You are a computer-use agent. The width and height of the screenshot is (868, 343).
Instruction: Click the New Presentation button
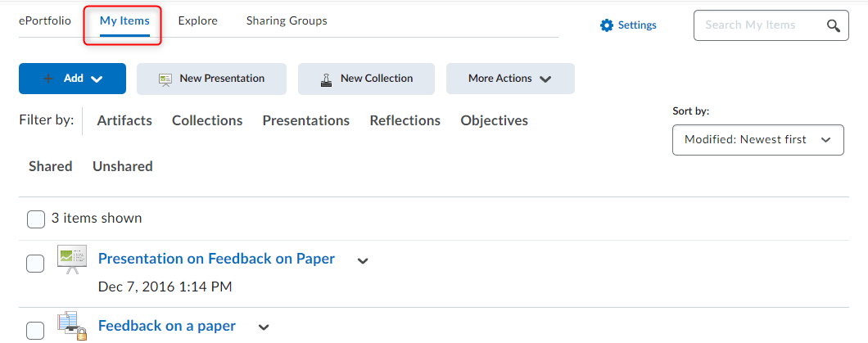211,79
